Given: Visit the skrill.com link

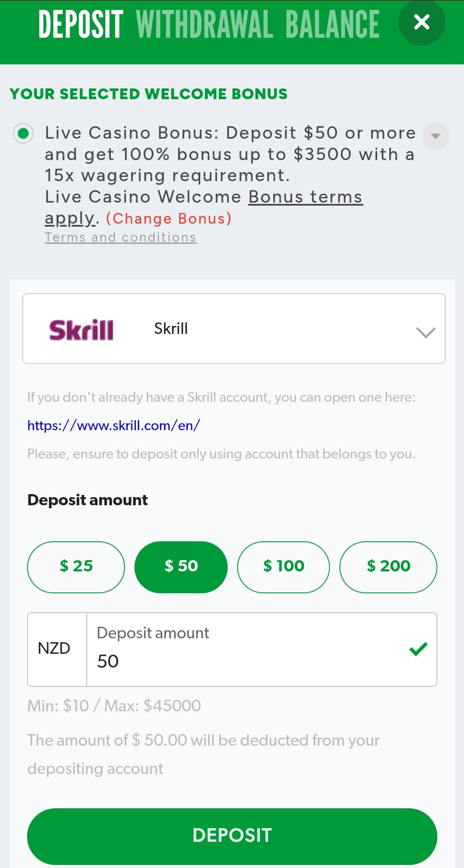Looking at the screenshot, I should 113,425.
